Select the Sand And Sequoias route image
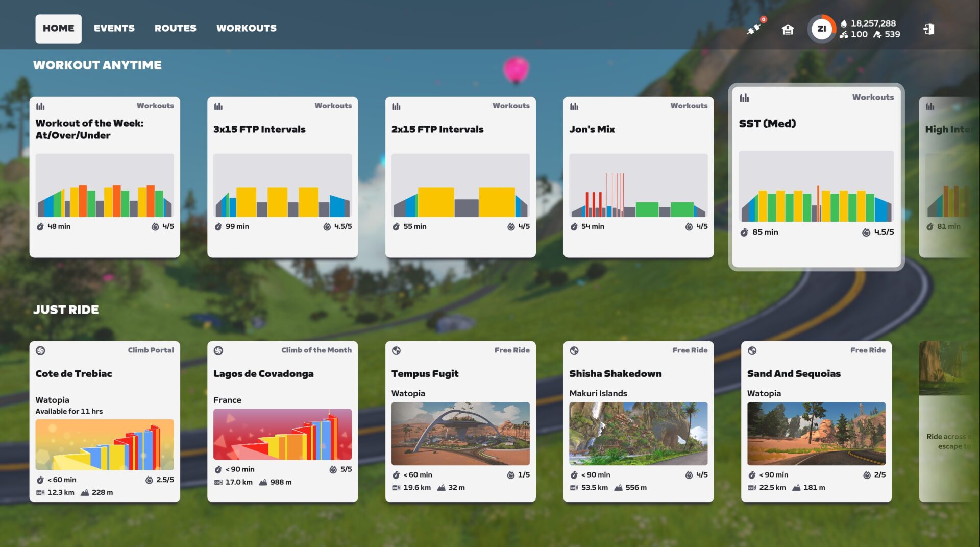This screenshot has width=980, height=547. tap(816, 433)
